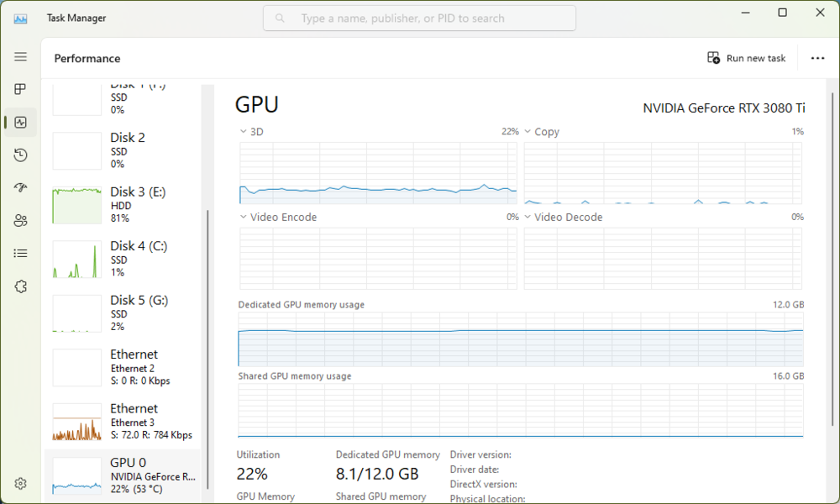The image size is (840, 504).
Task: Open the Startup apps page
Action: 20,188
